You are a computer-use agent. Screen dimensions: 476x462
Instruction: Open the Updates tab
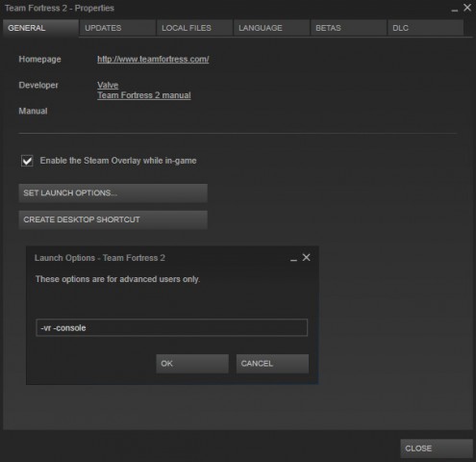117,28
